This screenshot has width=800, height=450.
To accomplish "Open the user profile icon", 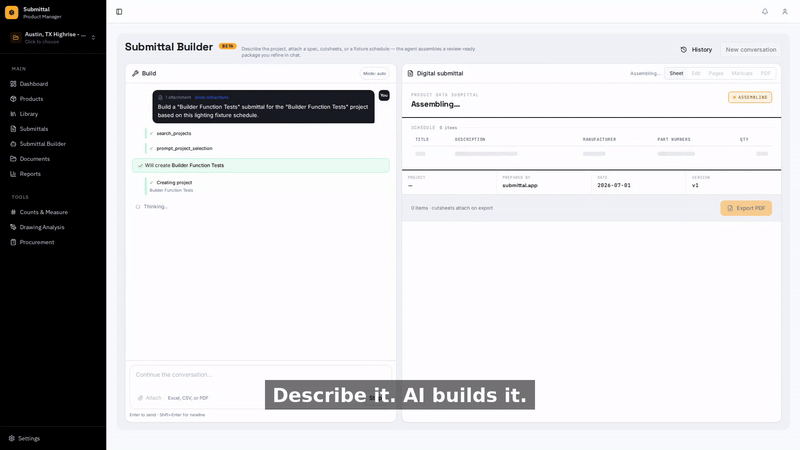I will [x=785, y=12].
